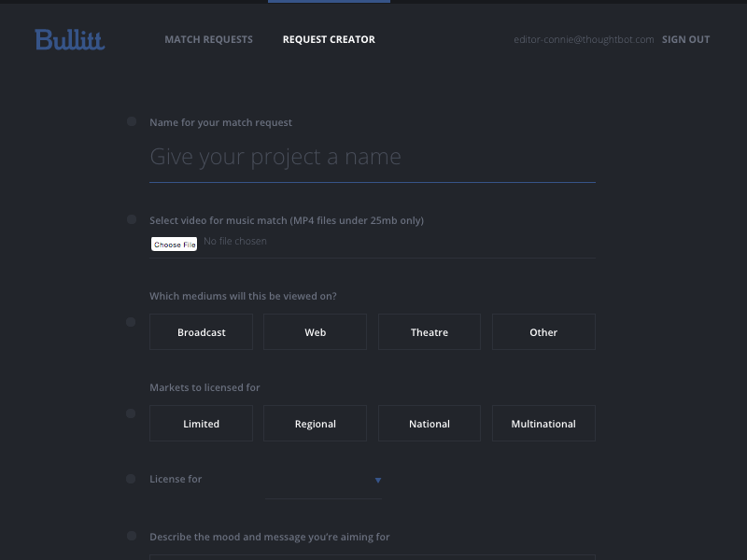
Task: Open the Request Creator tab
Action: pyautogui.click(x=329, y=40)
